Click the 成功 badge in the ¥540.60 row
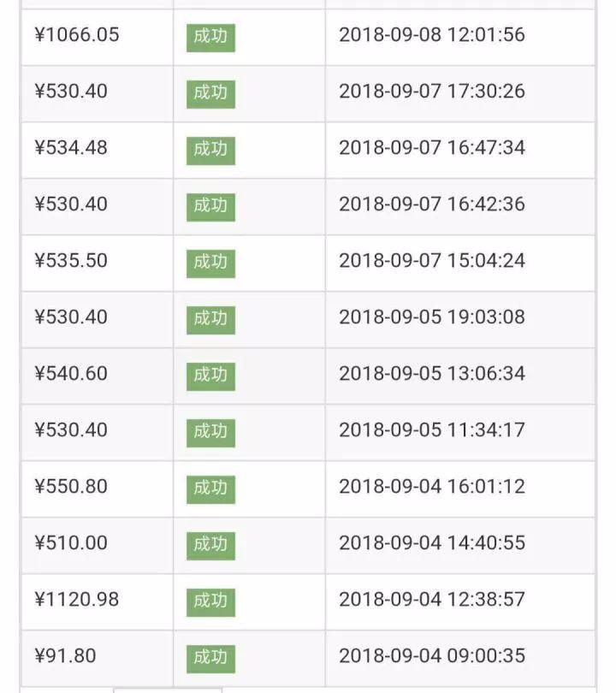616x693 pixels. coord(210,376)
